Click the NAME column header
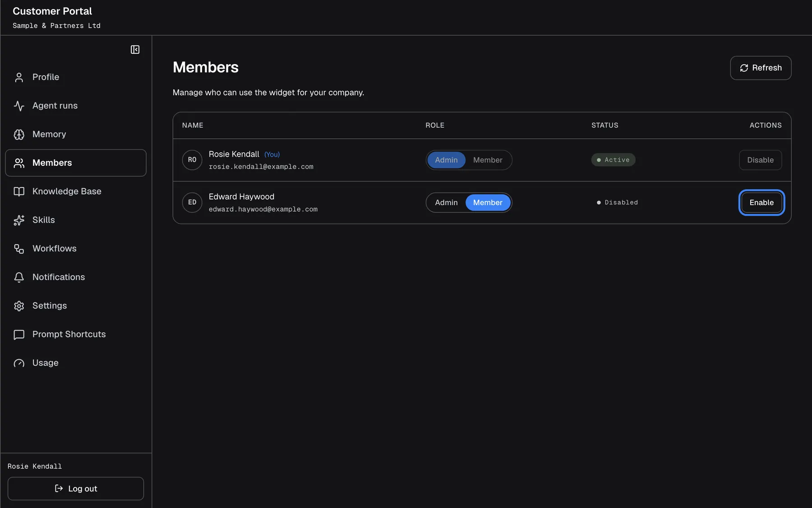 (193, 125)
